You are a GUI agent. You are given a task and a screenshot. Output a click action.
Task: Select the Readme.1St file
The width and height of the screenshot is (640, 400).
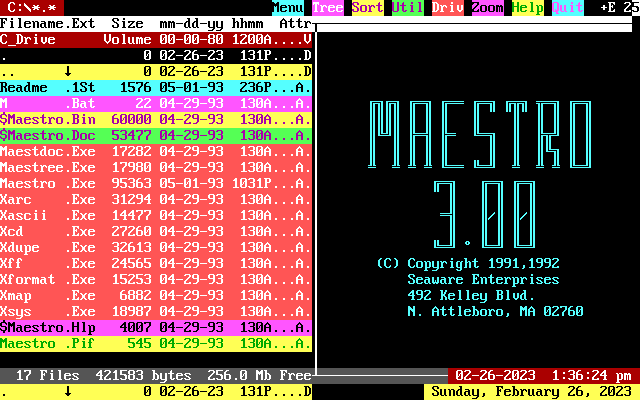(x=156, y=88)
